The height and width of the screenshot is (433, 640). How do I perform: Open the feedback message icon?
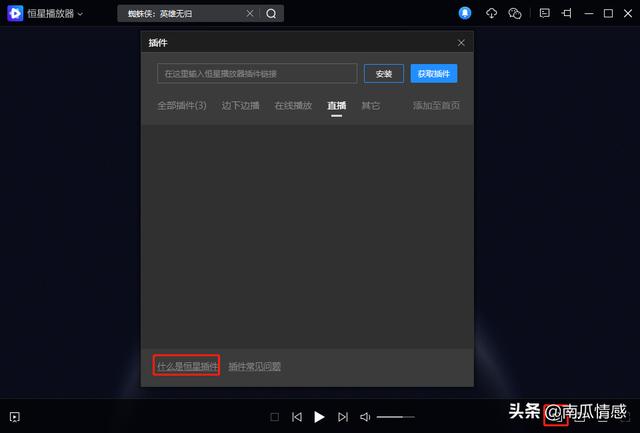tap(544, 13)
